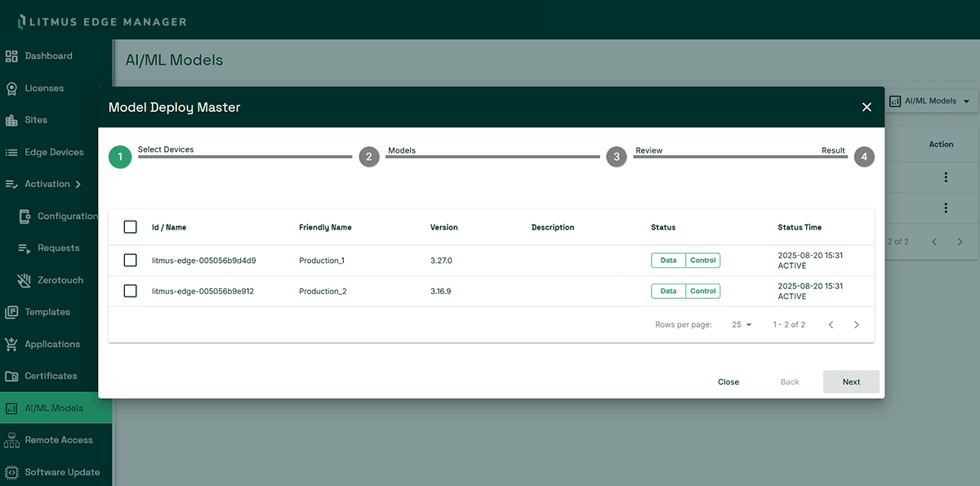980x486 pixels.
Task: Open Licenses via its badge icon
Action: point(11,88)
